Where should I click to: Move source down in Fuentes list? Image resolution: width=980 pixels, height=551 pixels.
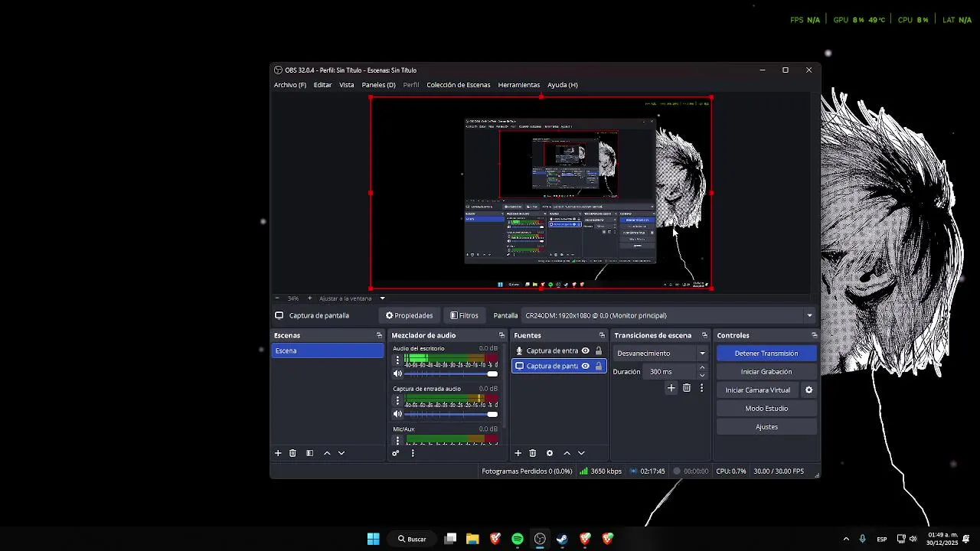581,453
